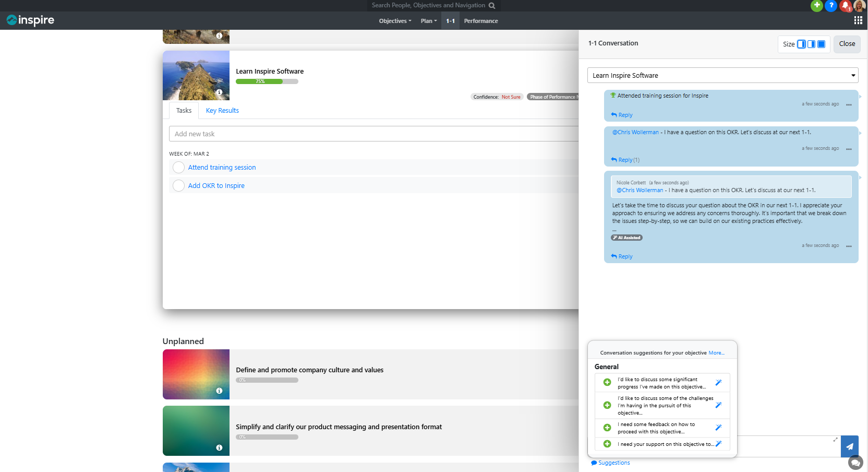Click company culture objective 0% progress bar
The image size is (868, 472).
coord(267,380)
